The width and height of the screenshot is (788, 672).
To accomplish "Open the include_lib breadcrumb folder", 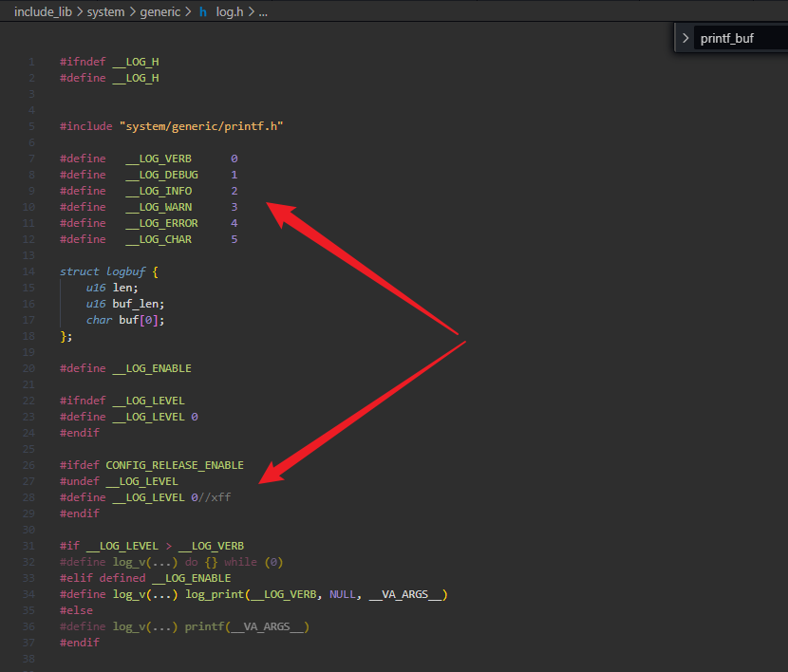I will click(x=44, y=11).
